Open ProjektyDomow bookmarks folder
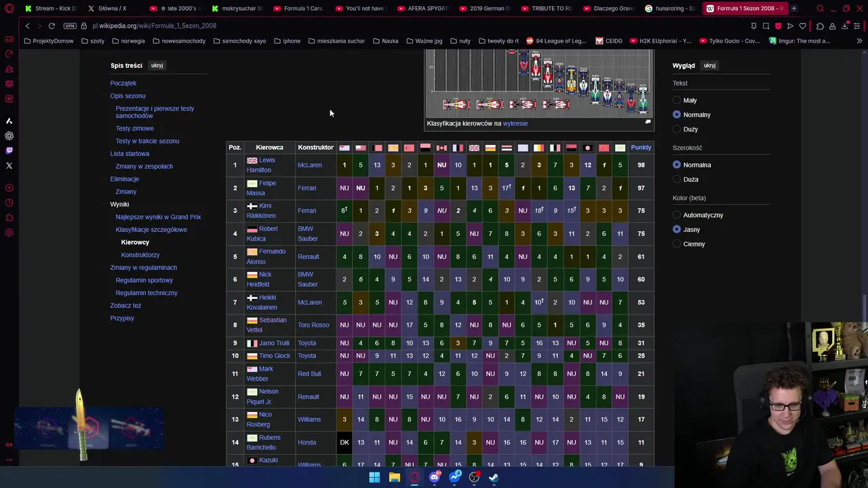This screenshot has width=868, height=488. 48,41
